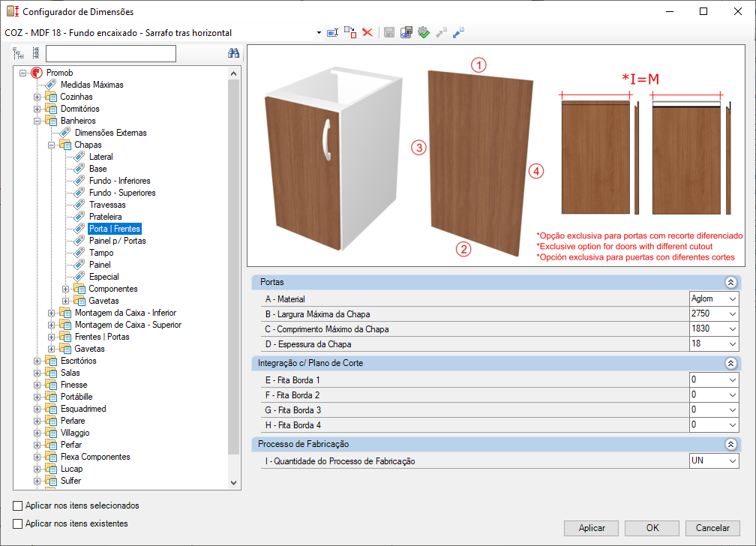Click the expand all tree icon

tap(18, 53)
